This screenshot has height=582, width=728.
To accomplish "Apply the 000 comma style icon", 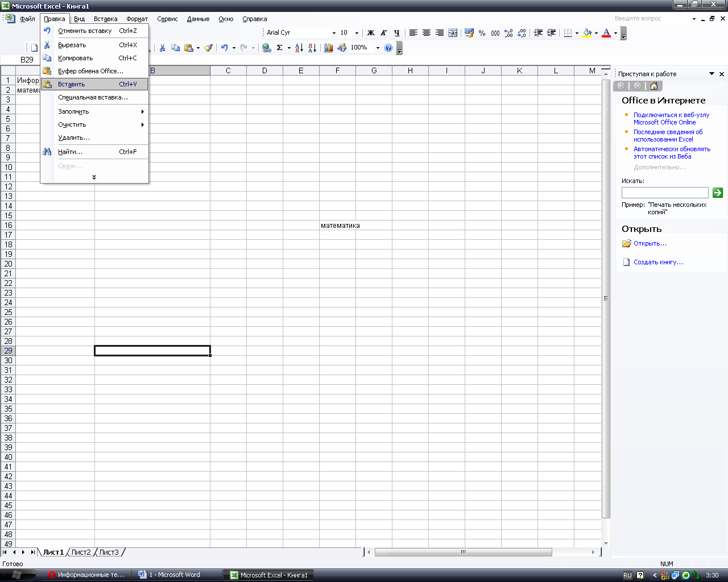I will coord(495,33).
